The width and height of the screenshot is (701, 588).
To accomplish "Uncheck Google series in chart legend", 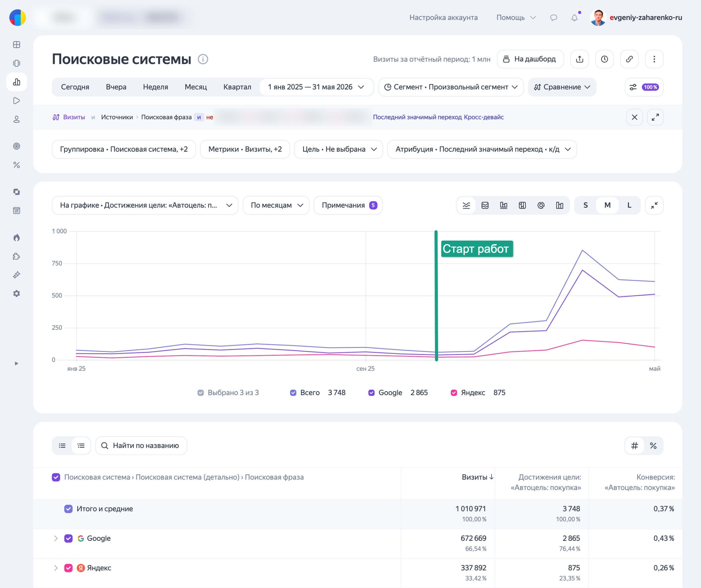I will pos(371,393).
